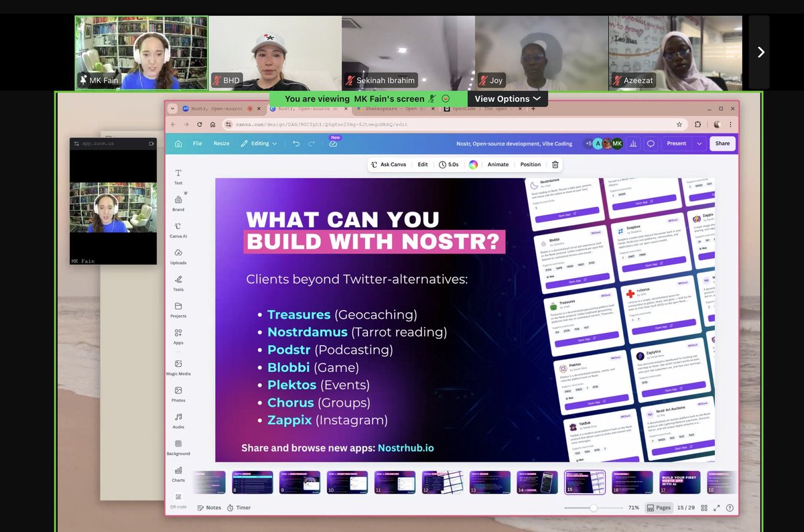Open Canva AI from the sidebar
Image resolution: width=804 pixels, height=532 pixels.
[x=178, y=230]
